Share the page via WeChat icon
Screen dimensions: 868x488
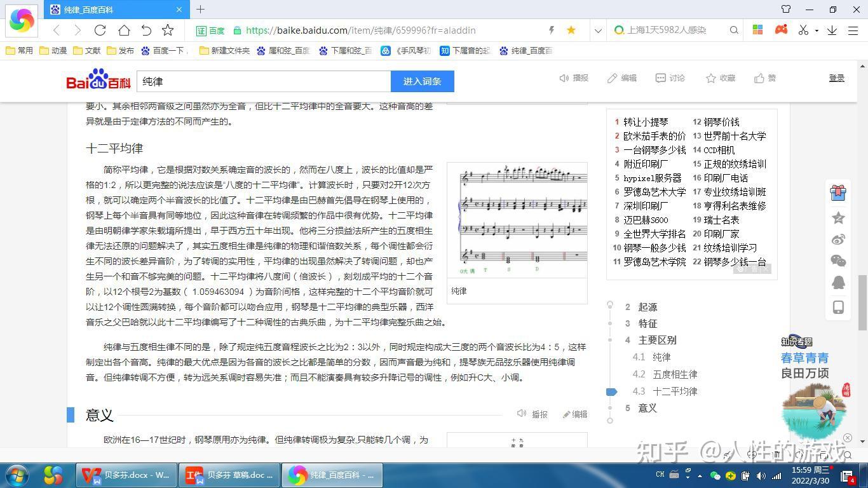[x=838, y=261]
